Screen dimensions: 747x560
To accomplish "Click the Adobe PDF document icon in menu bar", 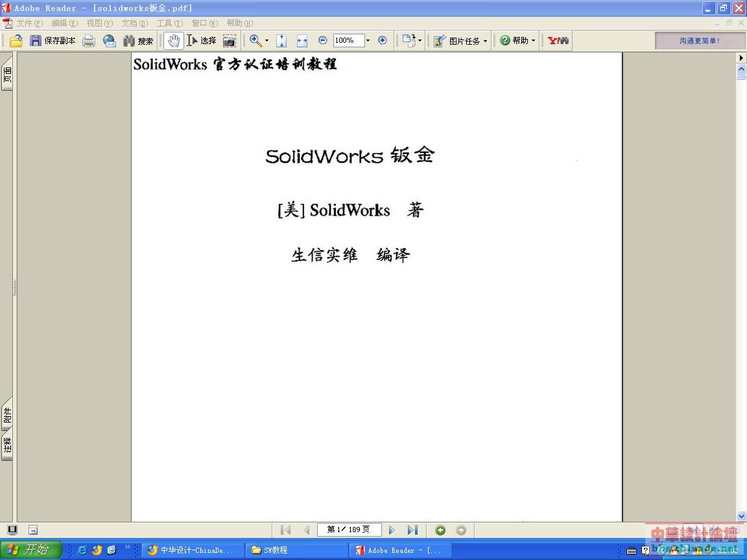I will (x=7, y=23).
